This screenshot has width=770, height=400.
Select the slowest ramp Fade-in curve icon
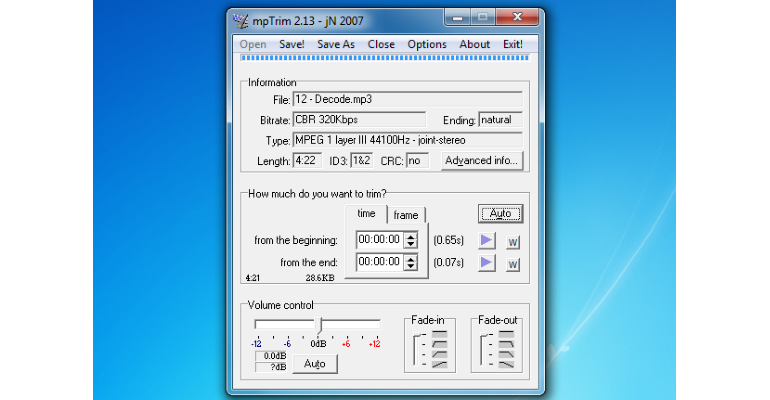pos(440,364)
